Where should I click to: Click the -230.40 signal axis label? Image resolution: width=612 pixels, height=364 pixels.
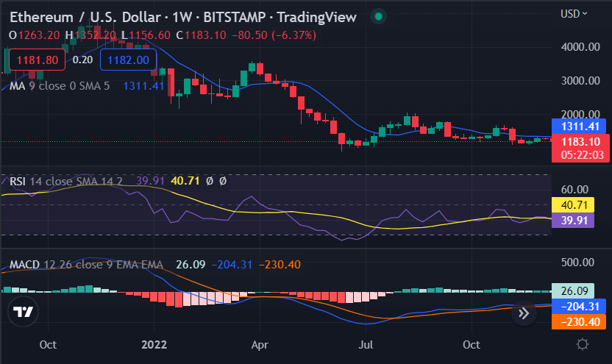point(579,322)
